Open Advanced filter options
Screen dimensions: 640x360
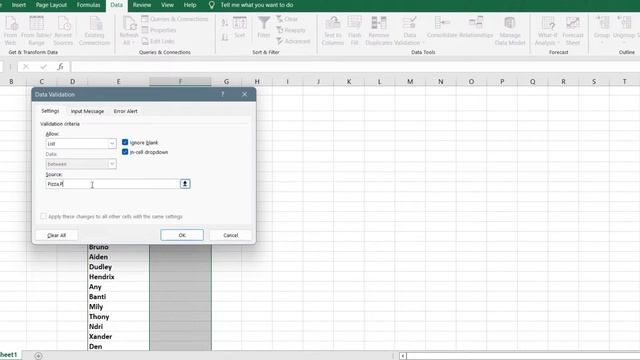pos(293,41)
